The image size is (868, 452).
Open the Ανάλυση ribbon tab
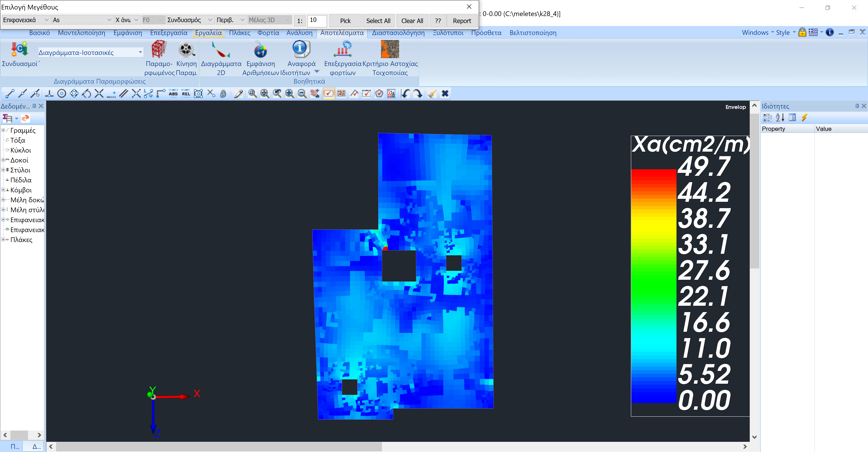pyautogui.click(x=299, y=33)
